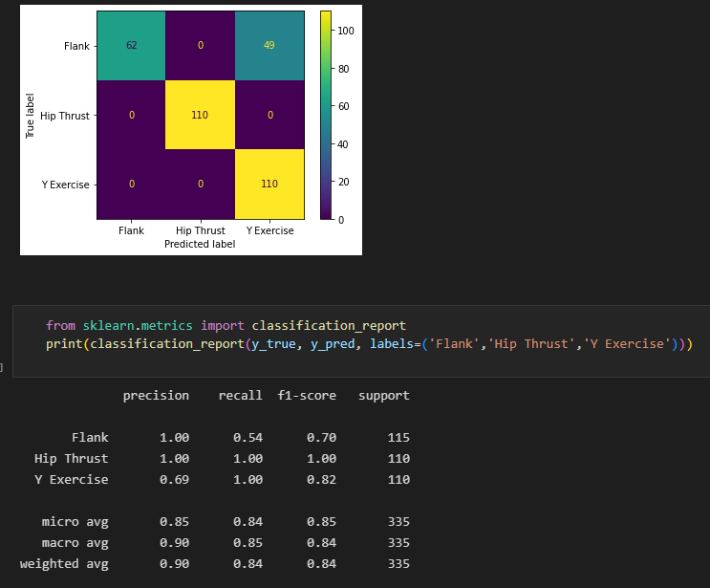Click the 'macro avg' row label
Image resolution: width=710 pixels, height=588 pixels.
click(x=75, y=543)
